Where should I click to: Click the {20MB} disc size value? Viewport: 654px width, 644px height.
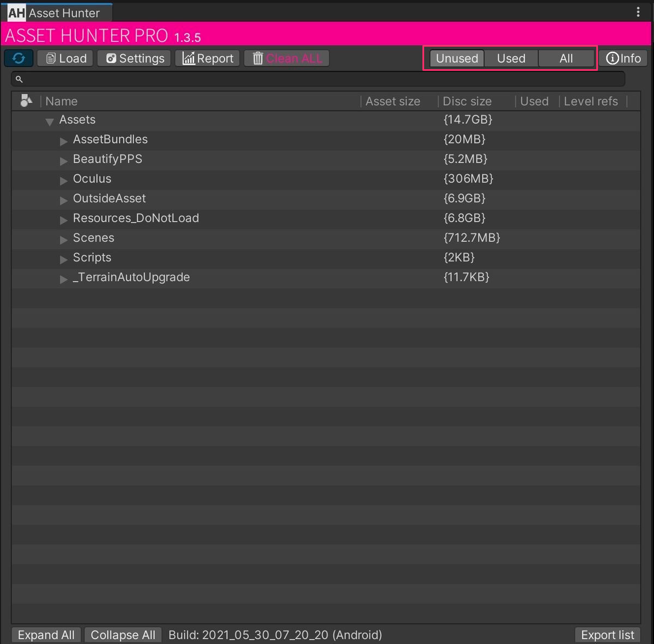pyautogui.click(x=464, y=139)
